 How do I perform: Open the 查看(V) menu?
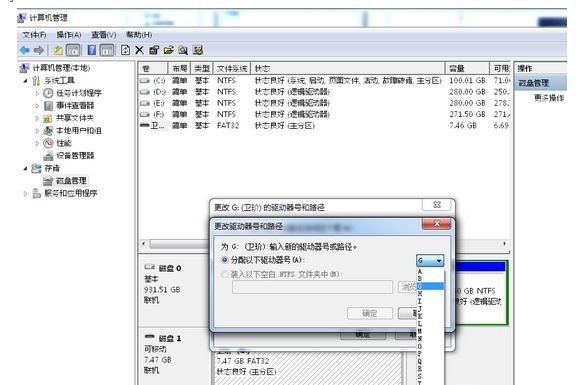tap(104, 35)
